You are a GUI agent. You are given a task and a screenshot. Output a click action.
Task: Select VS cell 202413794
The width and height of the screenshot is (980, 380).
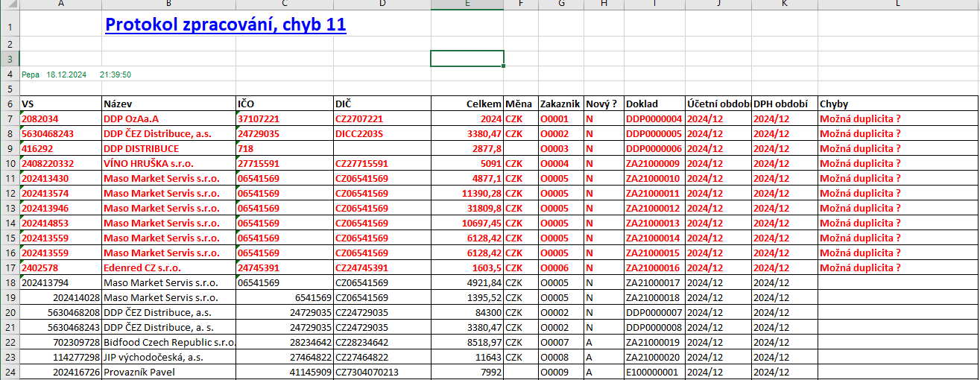pos(60,282)
